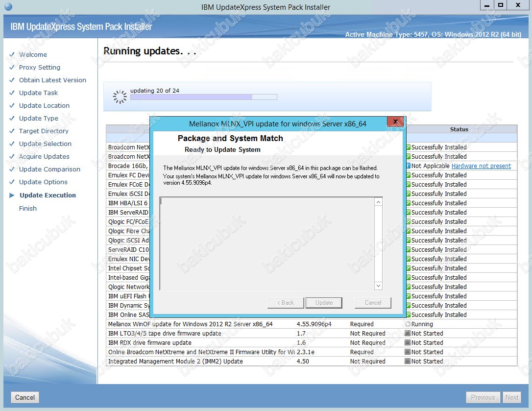
Task: Minimize the installer window
Action: 487,5
